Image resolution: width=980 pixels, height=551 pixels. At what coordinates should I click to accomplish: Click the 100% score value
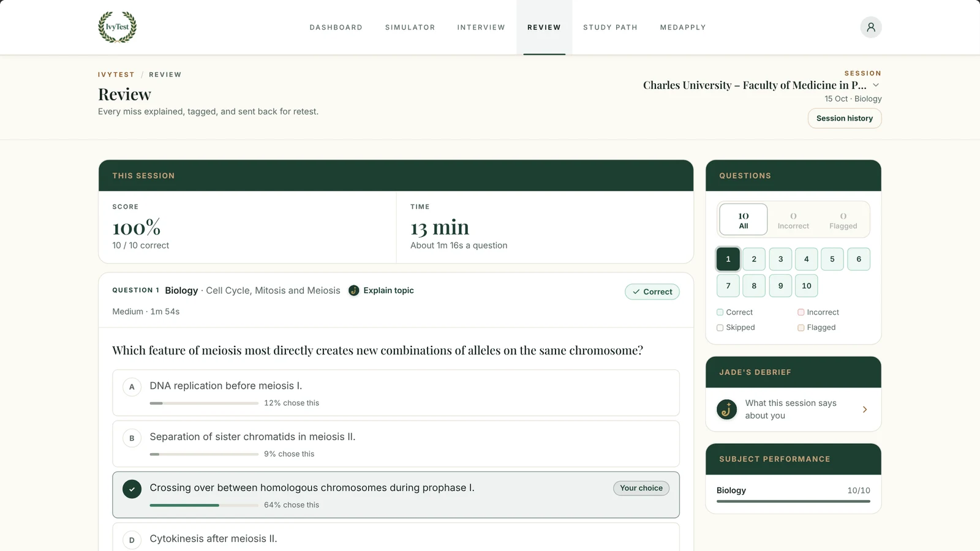pyautogui.click(x=137, y=227)
